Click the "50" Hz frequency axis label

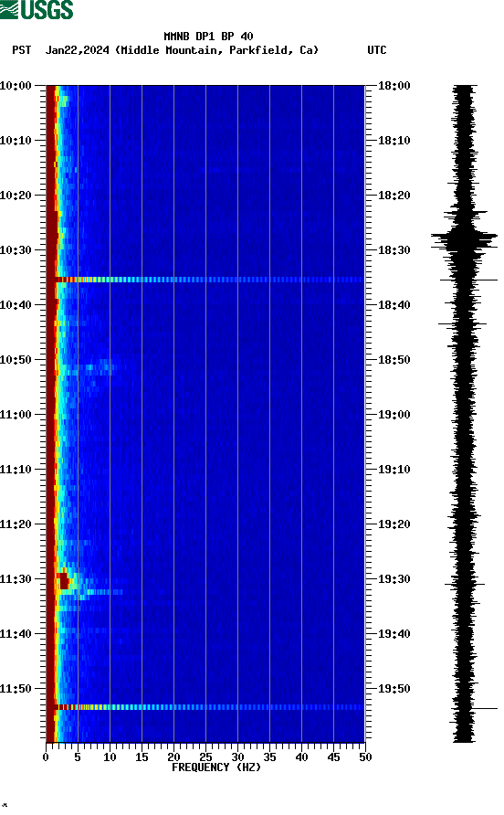pyautogui.click(x=366, y=757)
